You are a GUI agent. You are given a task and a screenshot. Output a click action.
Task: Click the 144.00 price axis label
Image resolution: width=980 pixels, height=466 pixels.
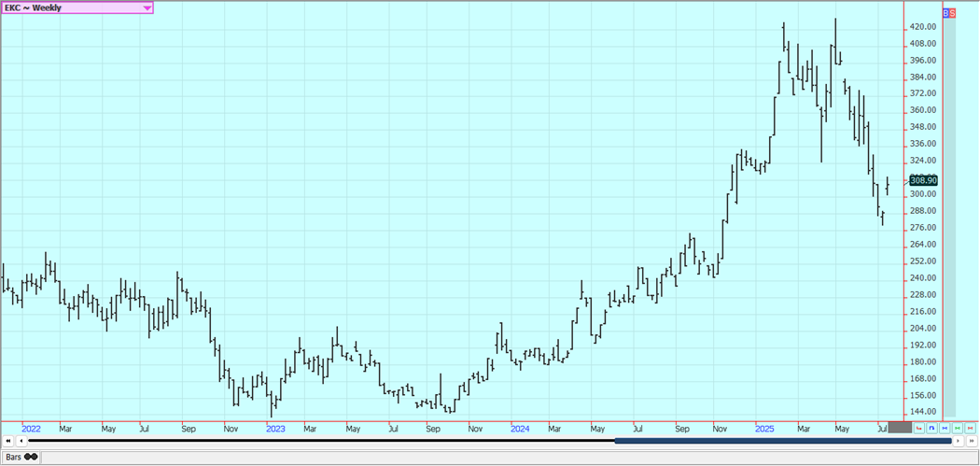pos(923,412)
